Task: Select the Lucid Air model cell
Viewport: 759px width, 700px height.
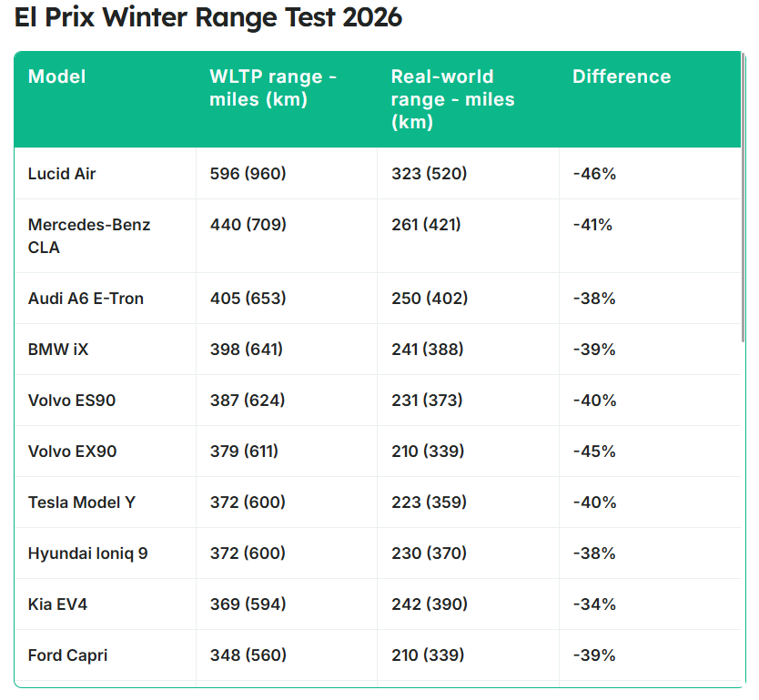Action: click(x=62, y=174)
